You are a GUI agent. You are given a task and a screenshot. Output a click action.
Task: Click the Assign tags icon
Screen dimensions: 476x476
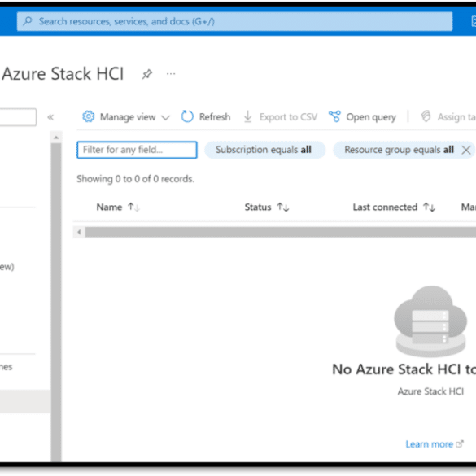point(426,116)
